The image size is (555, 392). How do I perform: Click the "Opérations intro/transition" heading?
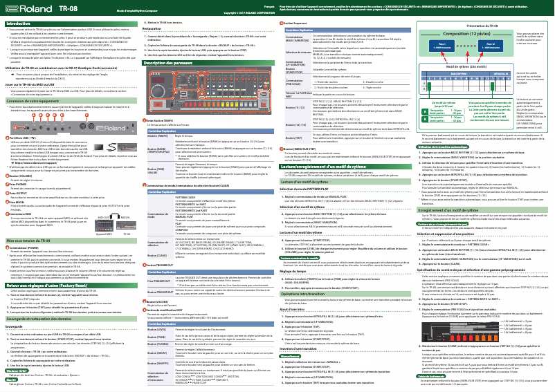coord(302,294)
